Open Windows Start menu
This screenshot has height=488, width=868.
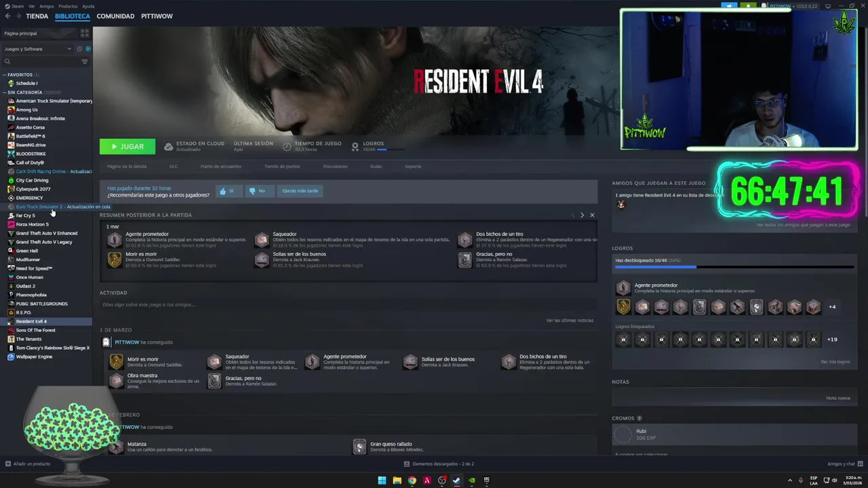tap(382, 481)
